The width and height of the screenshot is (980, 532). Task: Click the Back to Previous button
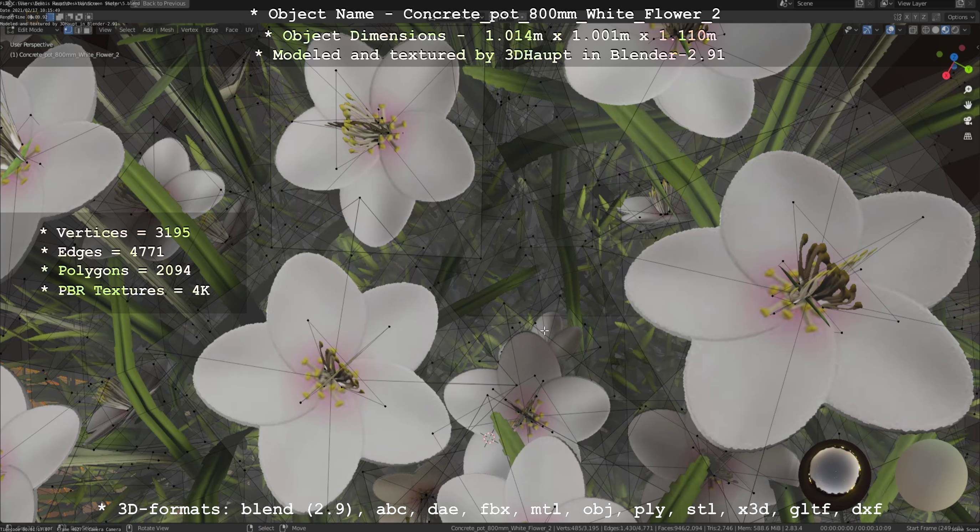pyautogui.click(x=164, y=4)
